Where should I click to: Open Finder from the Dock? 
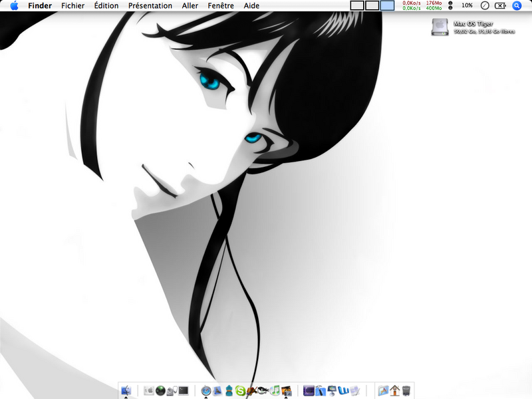coord(126,390)
